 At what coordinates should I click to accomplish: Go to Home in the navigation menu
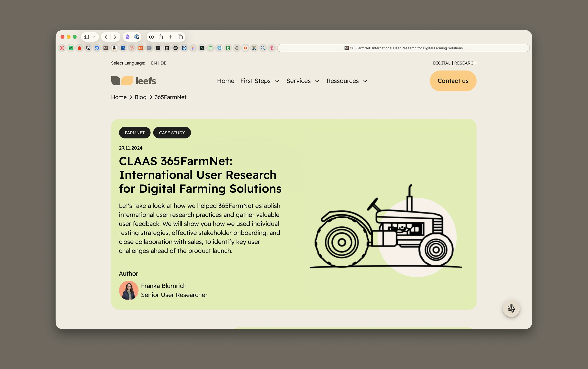point(226,81)
